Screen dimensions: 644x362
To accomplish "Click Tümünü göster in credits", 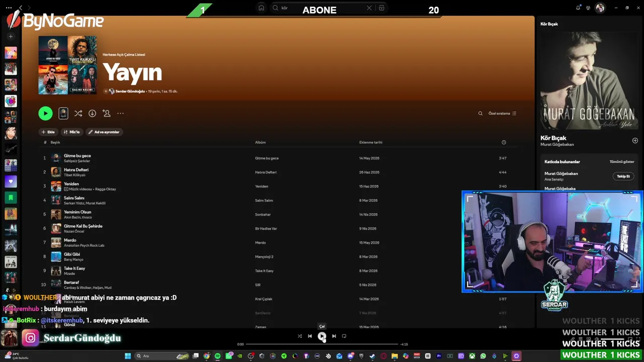I will pyautogui.click(x=622, y=162).
